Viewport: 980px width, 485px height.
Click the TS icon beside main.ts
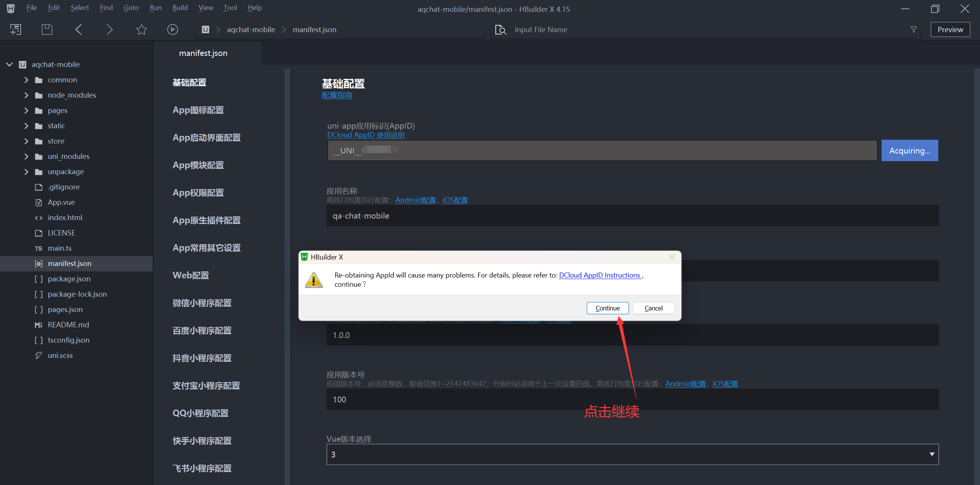tap(39, 248)
